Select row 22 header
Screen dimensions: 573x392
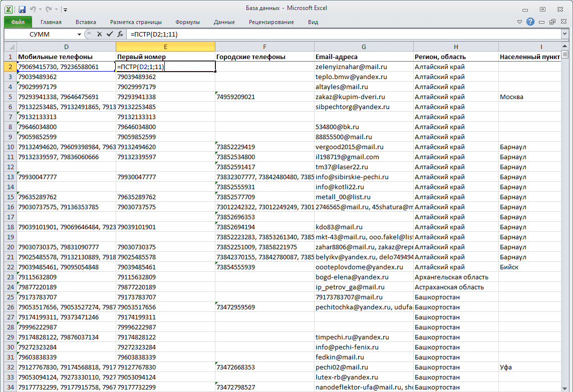10,267
